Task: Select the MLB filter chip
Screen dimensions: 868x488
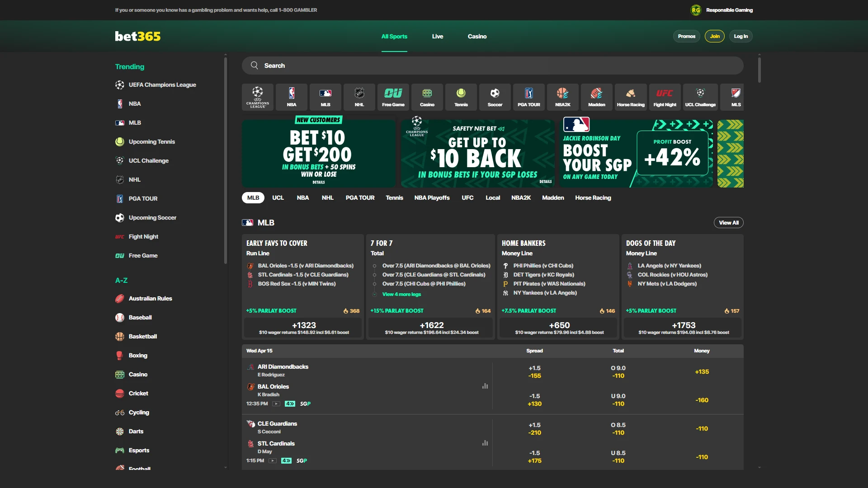Action: (253, 197)
